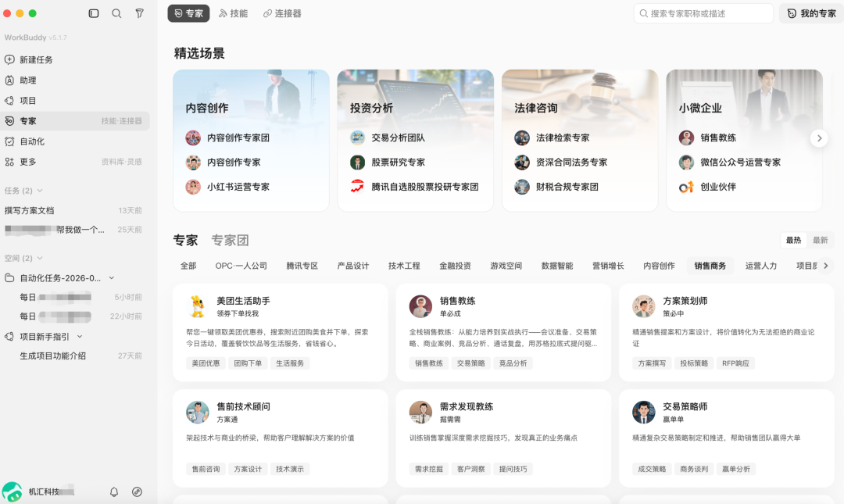Click the 竞品分析 tag
Viewport: 844px width, 504px height.
tap(513, 363)
